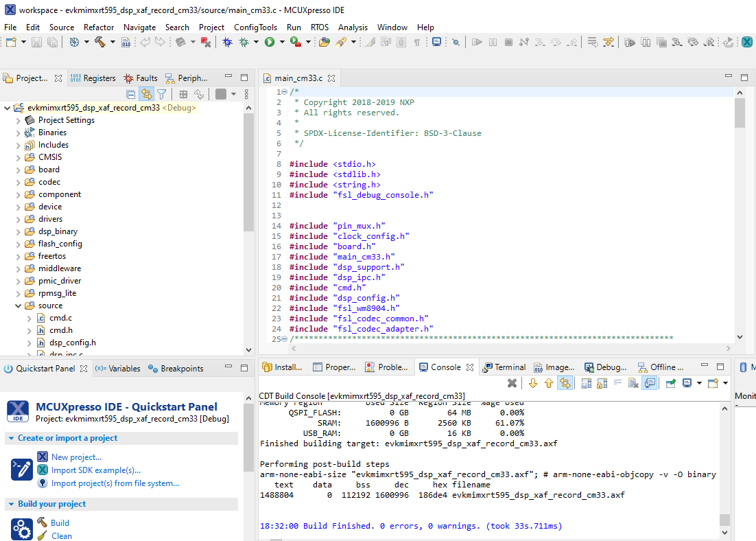Click the hammer Build icon in the main toolbar

[x=99, y=42]
